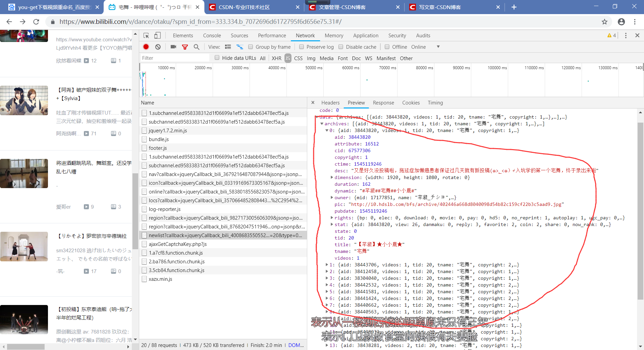Close the CSDN-专业IT技术社区 tab
The image size is (644, 350).
pyautogui.click(x=298, y=7)
